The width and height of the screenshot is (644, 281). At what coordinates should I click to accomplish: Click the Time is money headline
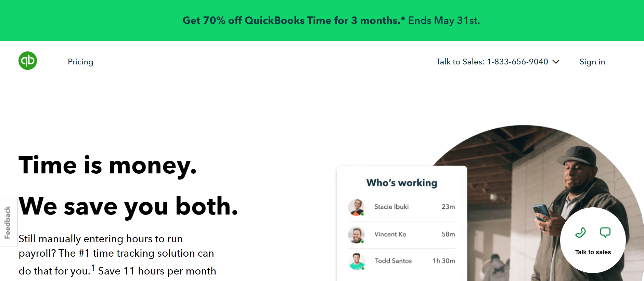pyautogui.click(x=107, y=165)
